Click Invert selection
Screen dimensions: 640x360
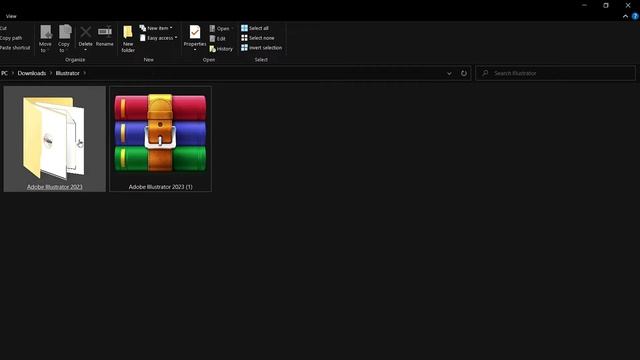[261, 48]
